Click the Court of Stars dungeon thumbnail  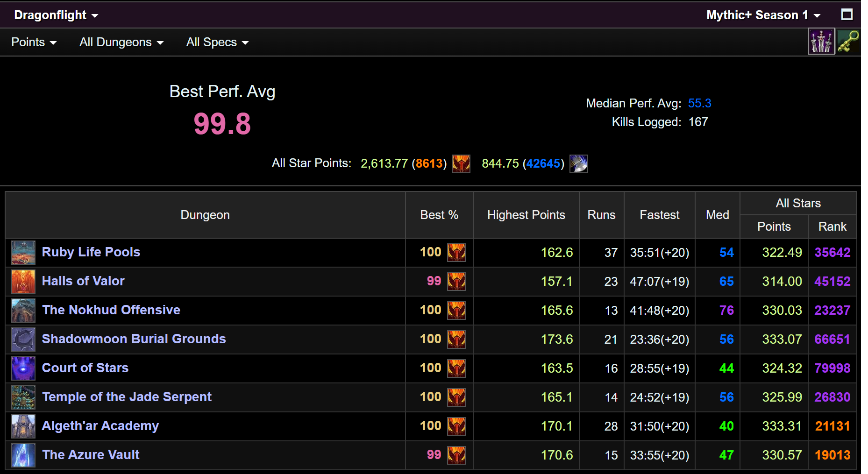point(23,368)
